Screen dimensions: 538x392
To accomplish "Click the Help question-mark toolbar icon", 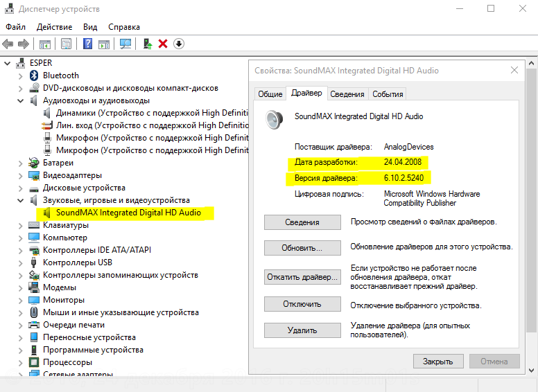I will coord(88,44).
